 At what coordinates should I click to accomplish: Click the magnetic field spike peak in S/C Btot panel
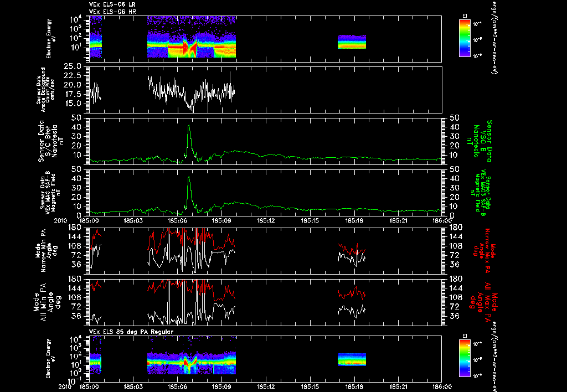point(189,126)
